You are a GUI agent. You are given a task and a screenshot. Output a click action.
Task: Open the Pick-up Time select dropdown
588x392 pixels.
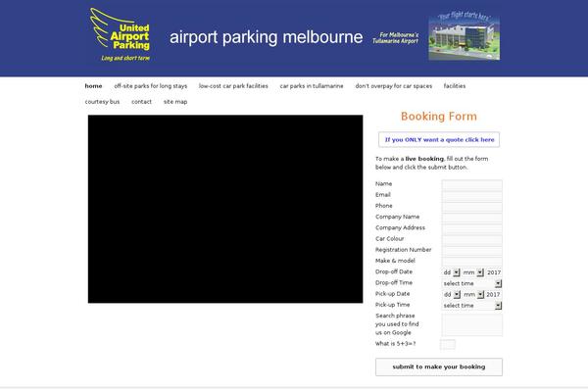(x=471, y=306)
